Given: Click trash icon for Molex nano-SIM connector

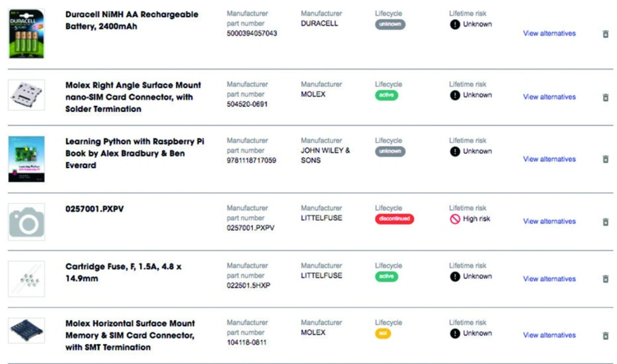Looking at the screenshot, I should 606,97.
